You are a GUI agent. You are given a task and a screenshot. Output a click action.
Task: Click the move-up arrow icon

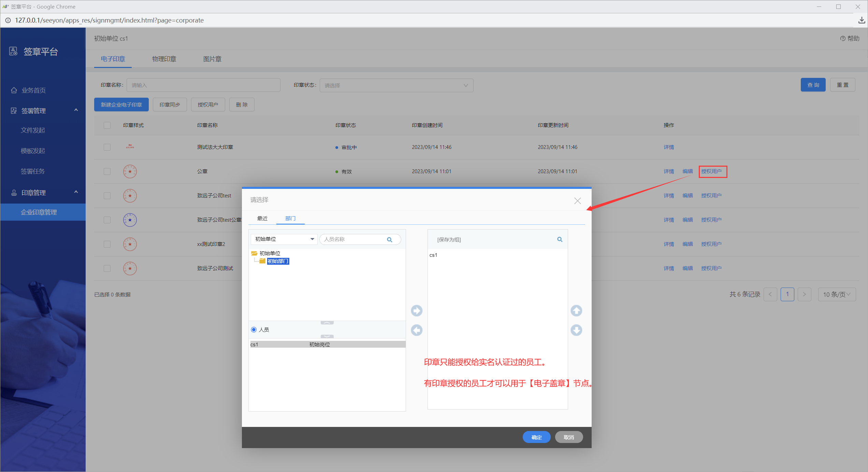tap(576, 310)
